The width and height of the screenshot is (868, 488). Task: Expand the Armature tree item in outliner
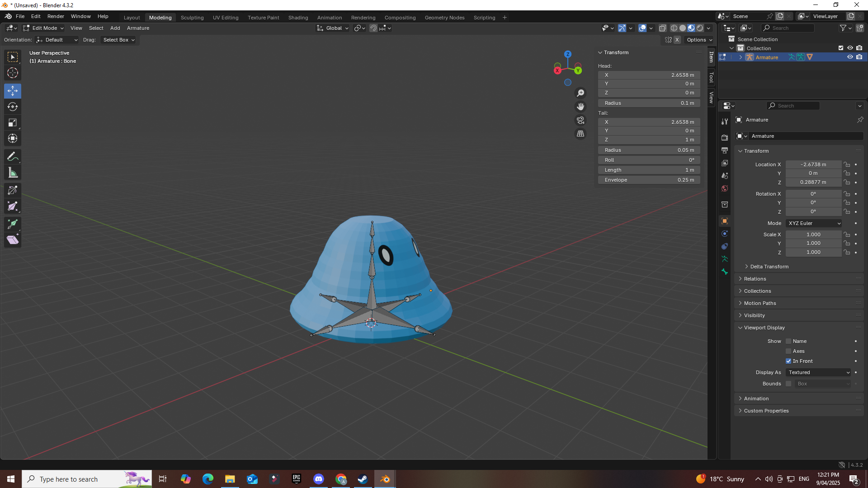click(741, 57)
